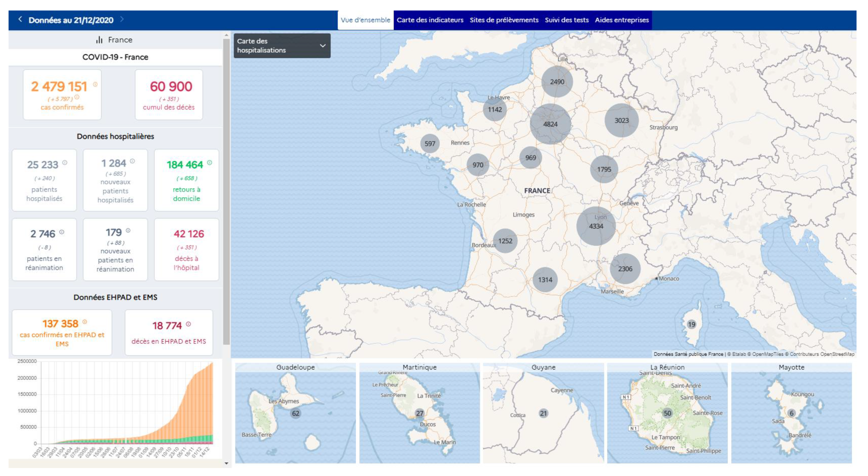The width and height of the screenshot is (868, 476).
Task: Click the bar chart icon next to France
Action: click(x=99, y=40)
